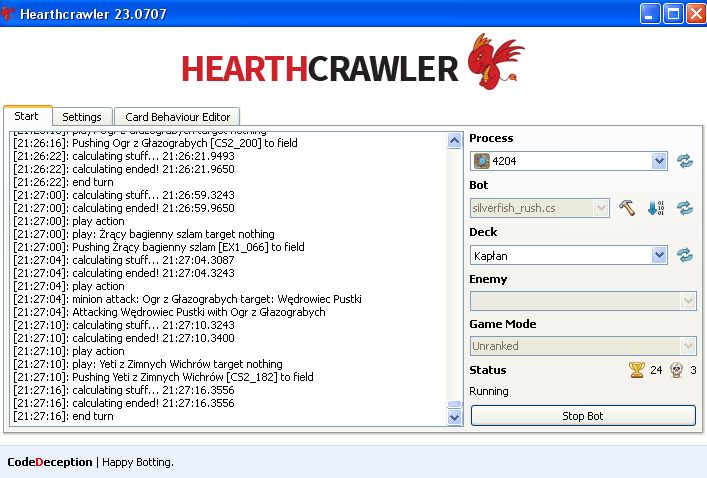This screenshot has height=478, width=707.
Task: Click the skull losses icon
Action: 676,370
